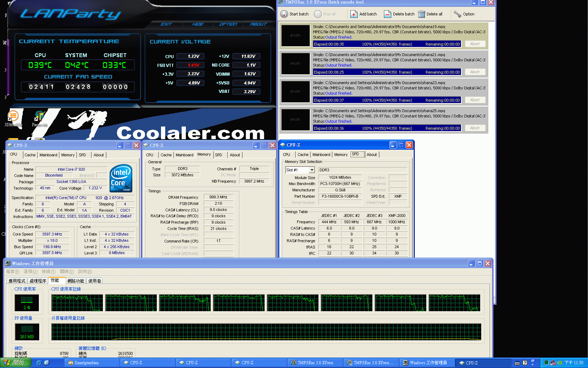Click the keyboard icon on the language bar
This screenshot has height=368, width=588.
click(517, 363)
